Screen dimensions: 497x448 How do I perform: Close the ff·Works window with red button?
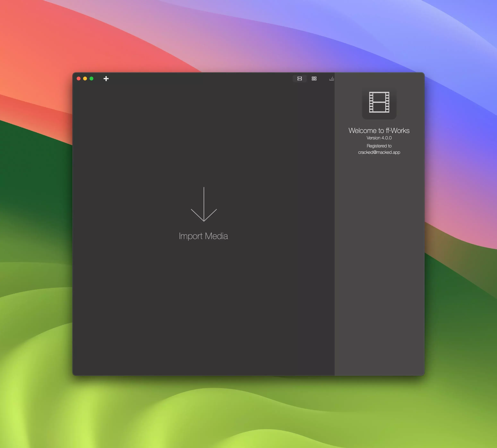click(79, 79)
